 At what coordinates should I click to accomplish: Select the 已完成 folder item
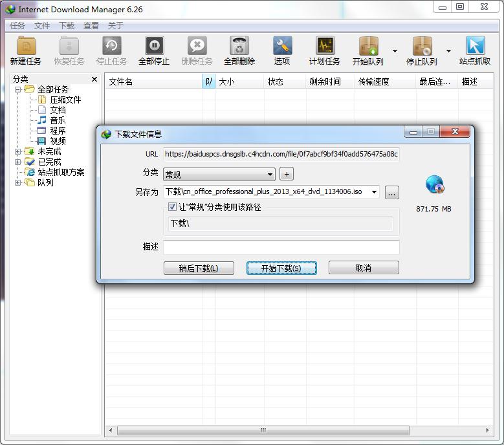pos(49,162)
